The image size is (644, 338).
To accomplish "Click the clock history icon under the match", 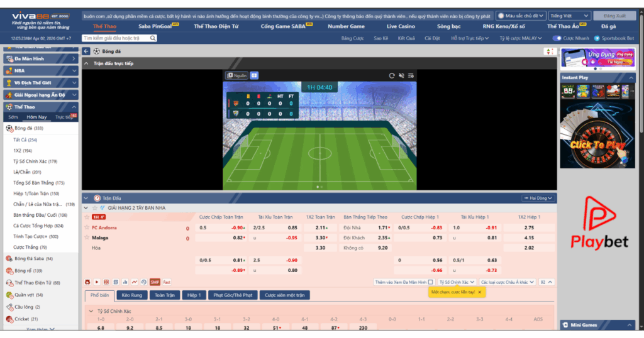I will click(x=144, y=282).
